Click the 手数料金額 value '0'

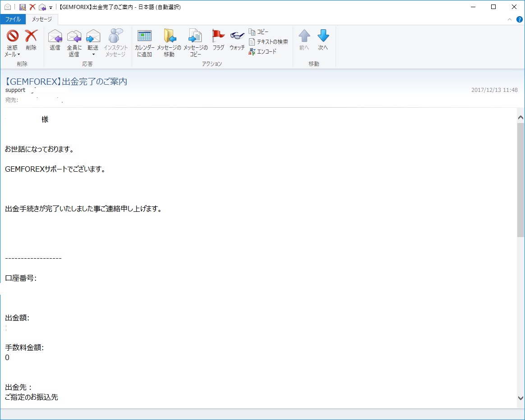7,357
